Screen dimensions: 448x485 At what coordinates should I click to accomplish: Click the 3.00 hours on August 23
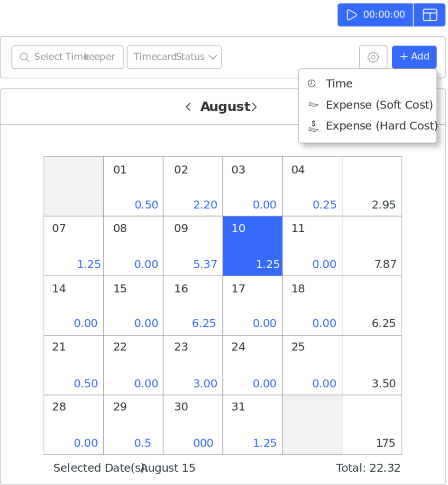pos(205,384)
